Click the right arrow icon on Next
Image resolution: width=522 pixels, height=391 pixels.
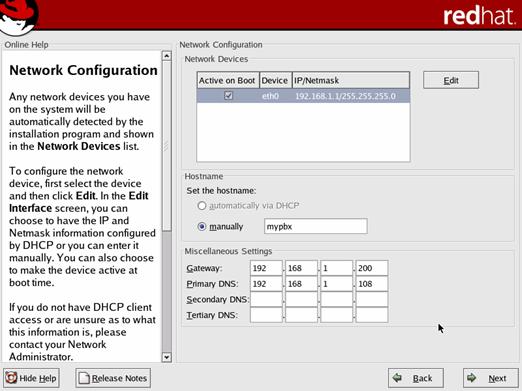click(472, 378)
